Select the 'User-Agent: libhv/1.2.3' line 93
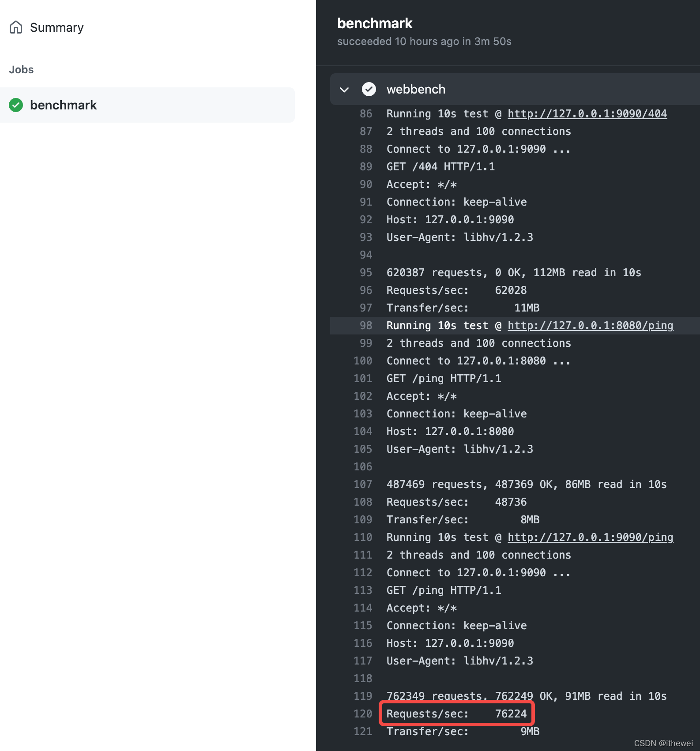700x751 pixels. pyautogui.click(x=460, y=237)
